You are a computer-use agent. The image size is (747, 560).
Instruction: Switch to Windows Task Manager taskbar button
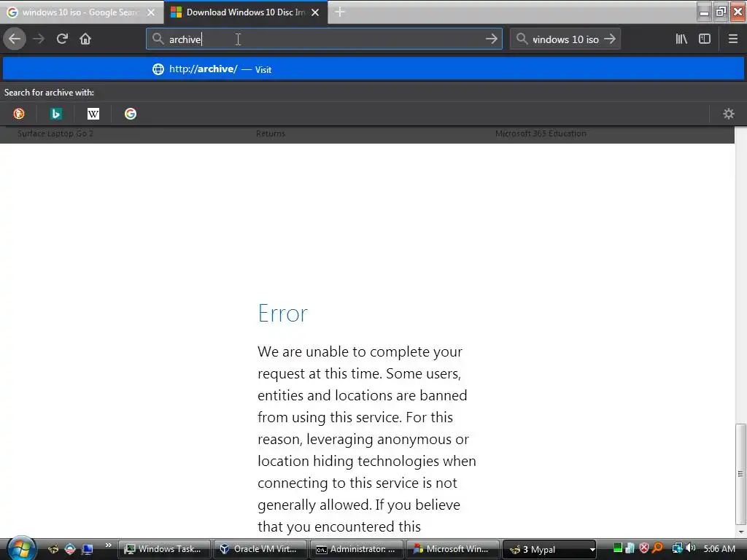[164, 549]
